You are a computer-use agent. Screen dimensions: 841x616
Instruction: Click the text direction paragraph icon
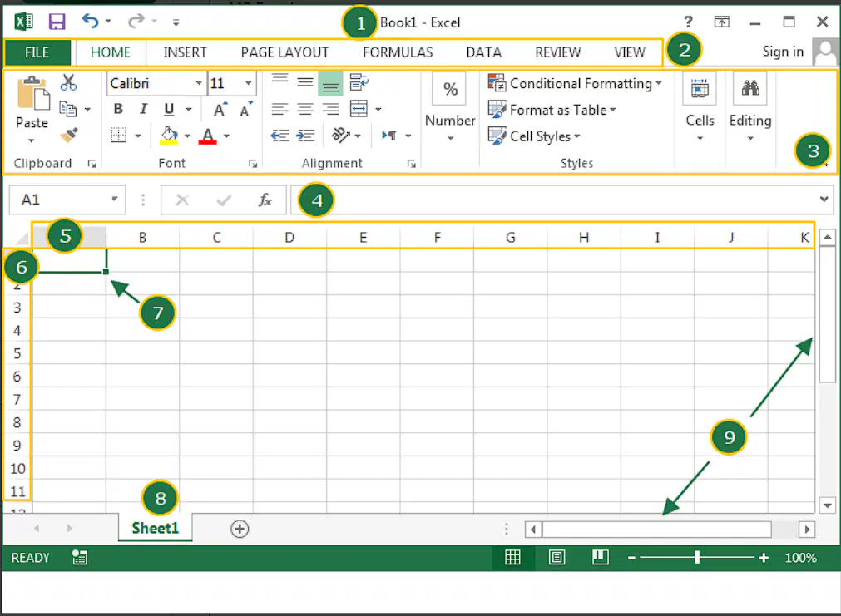pos(389,136)
